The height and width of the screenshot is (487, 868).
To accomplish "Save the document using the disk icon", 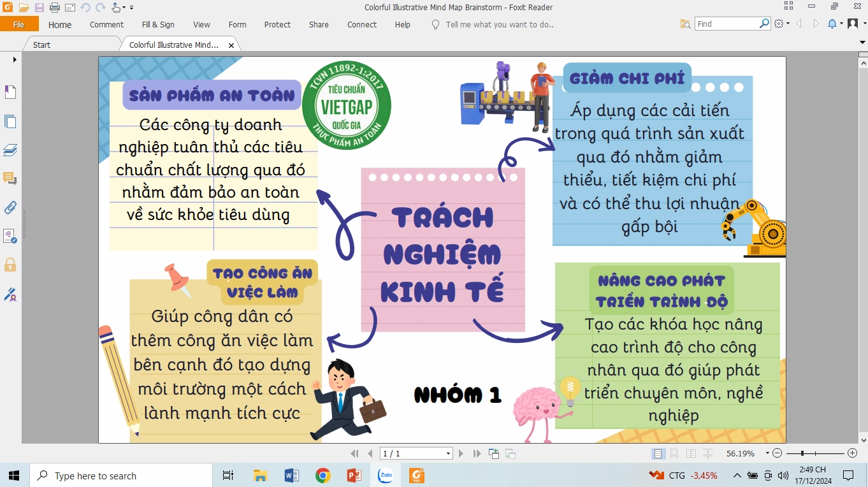I will (x=39, y=8).
